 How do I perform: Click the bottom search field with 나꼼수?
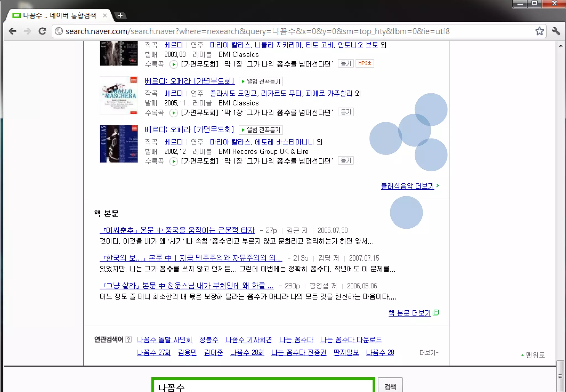click(263, 386)
